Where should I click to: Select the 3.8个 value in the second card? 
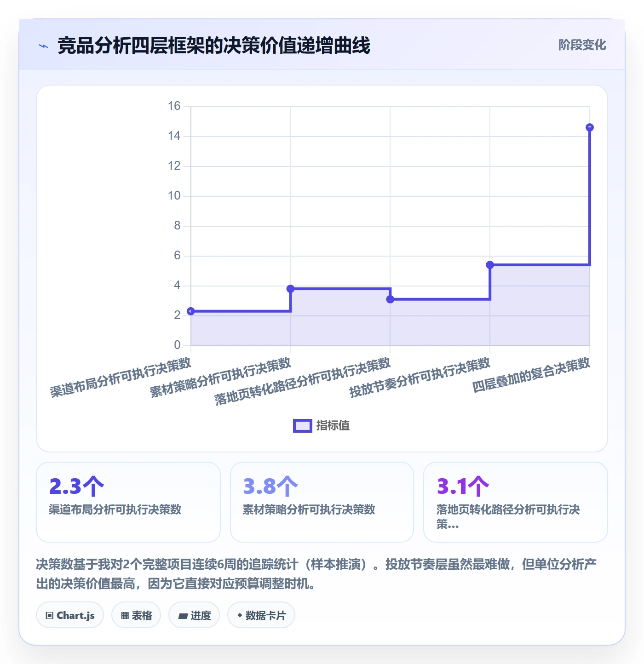[270, 486]
